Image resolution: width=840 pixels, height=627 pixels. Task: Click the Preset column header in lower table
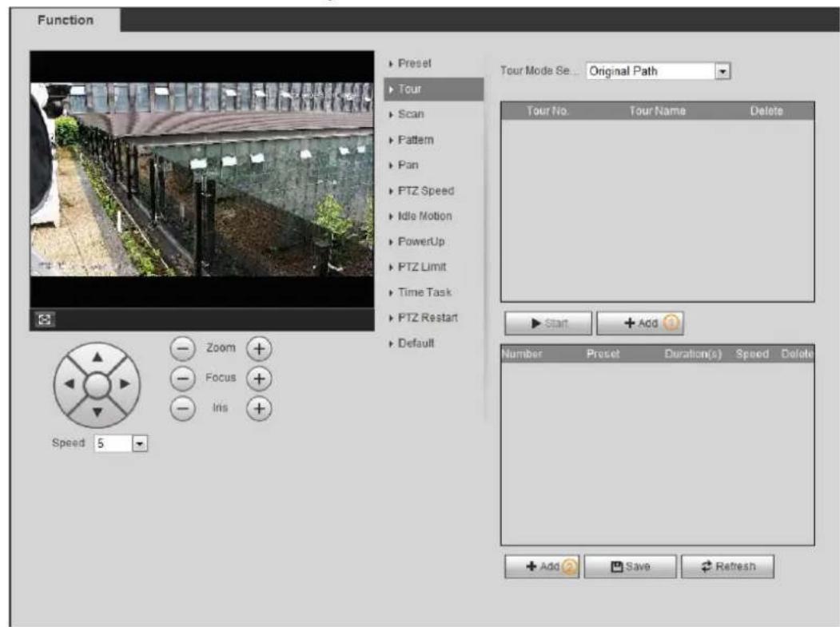pyautogui.click(x=603, y=354)
